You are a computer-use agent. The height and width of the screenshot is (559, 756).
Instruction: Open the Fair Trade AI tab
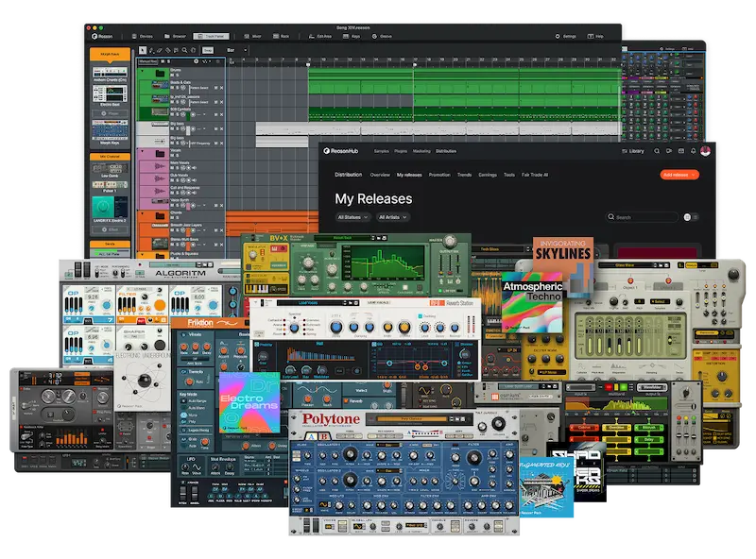pyautogui.click(x=535, y=175)
